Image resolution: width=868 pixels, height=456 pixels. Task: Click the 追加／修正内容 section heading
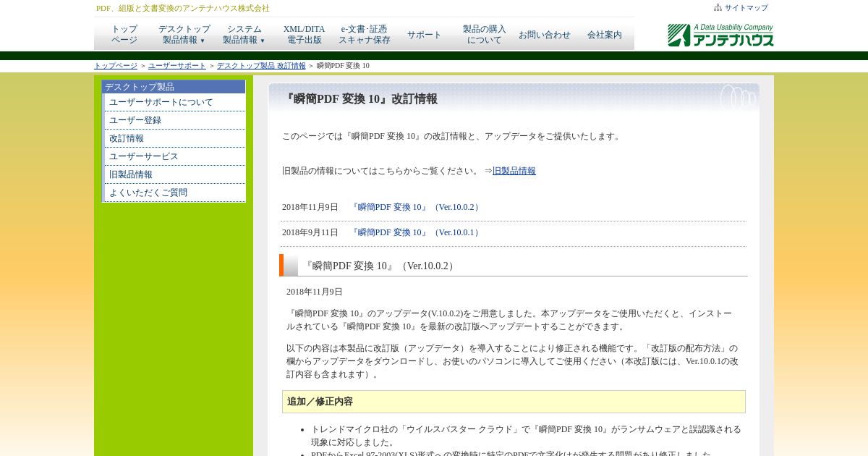click(x=514, y=402)
